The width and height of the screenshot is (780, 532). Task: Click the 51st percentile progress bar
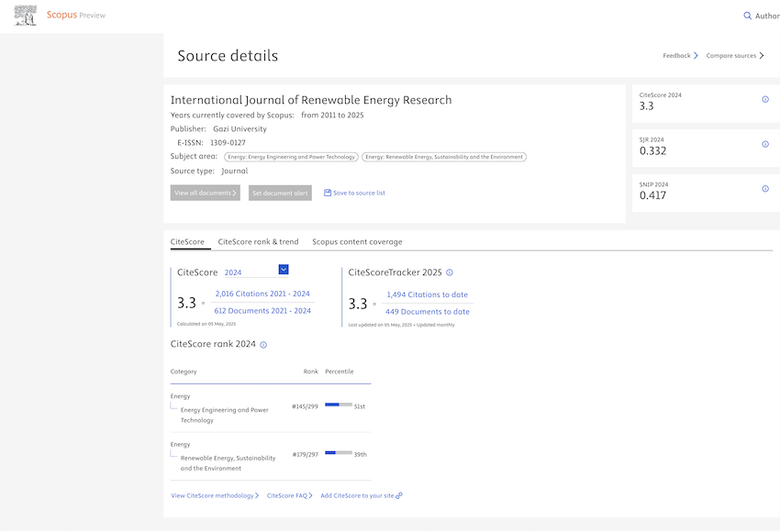339,405
